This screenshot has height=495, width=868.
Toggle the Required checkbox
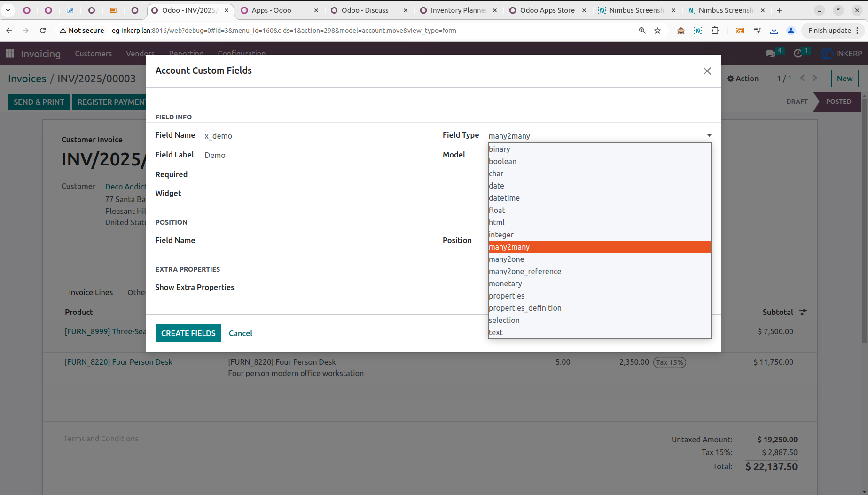(x=209, y=174)
